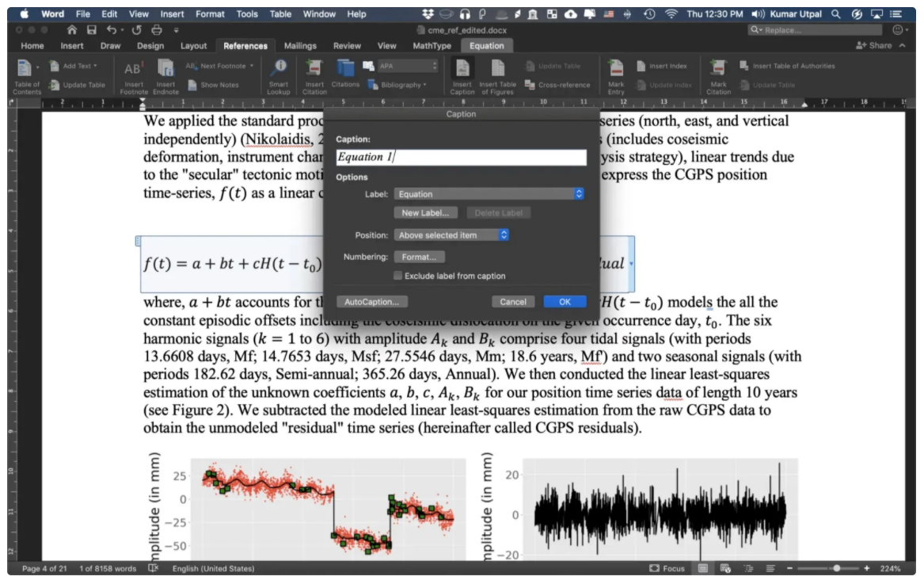Open the APA citation style dropdown
Image resolution: width=924 pixels, height=584 pixels.
(x=409, y=66)
